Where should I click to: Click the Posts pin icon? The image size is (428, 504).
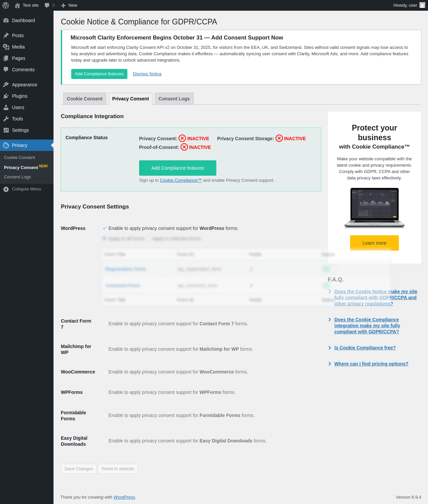(x=6, y=35)
